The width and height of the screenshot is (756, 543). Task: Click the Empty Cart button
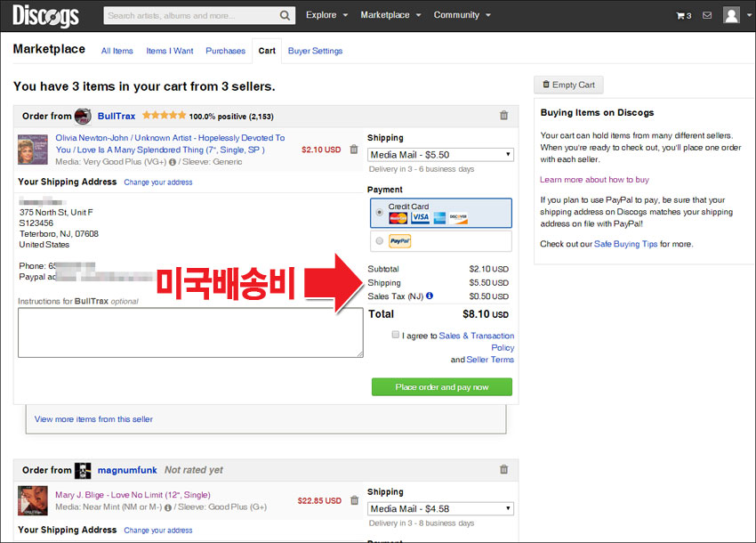pos(568,85)
